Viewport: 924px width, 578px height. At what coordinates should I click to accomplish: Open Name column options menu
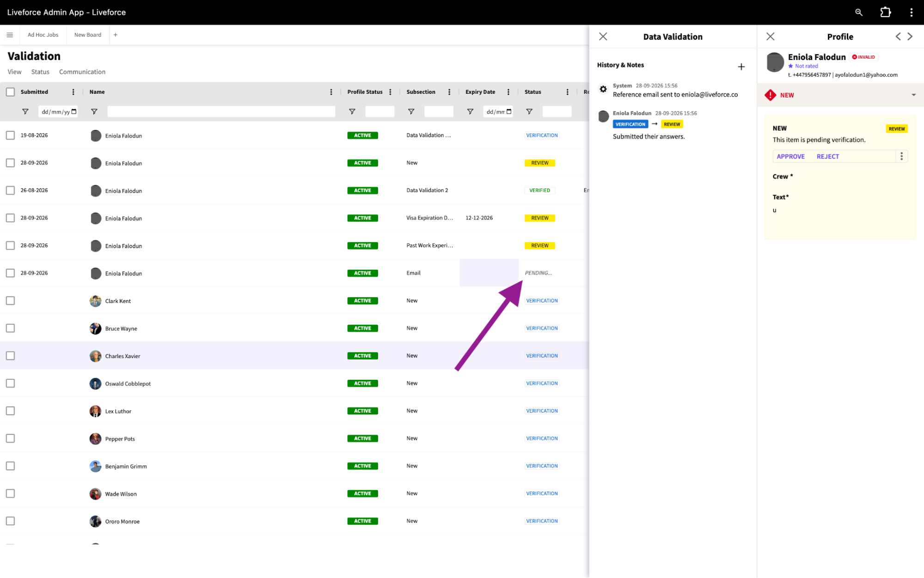pyautogui.click(x=331, y=92)
